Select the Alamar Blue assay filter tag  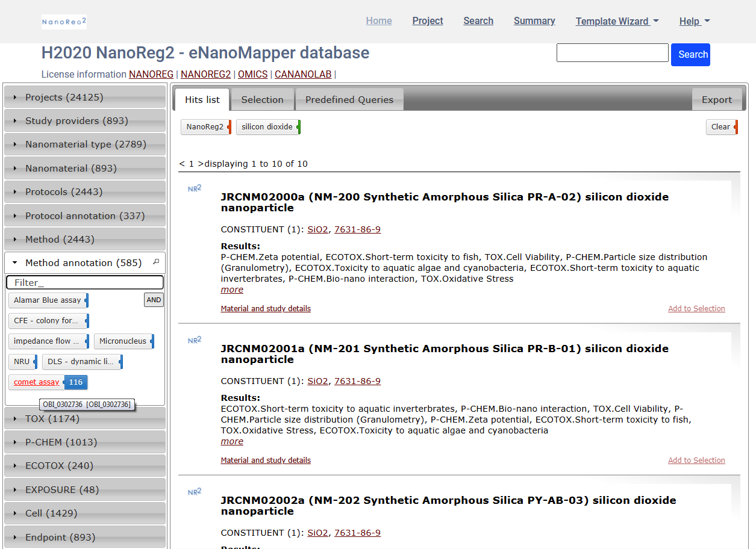coord(48,300)
